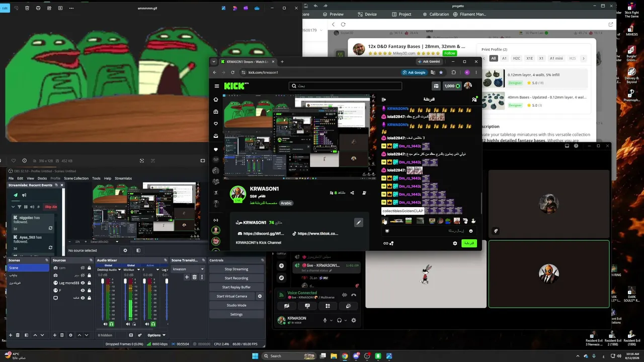This screenshot has width=644, height=362.
Task: Click Start Recording button
Action: coord(236,278)
